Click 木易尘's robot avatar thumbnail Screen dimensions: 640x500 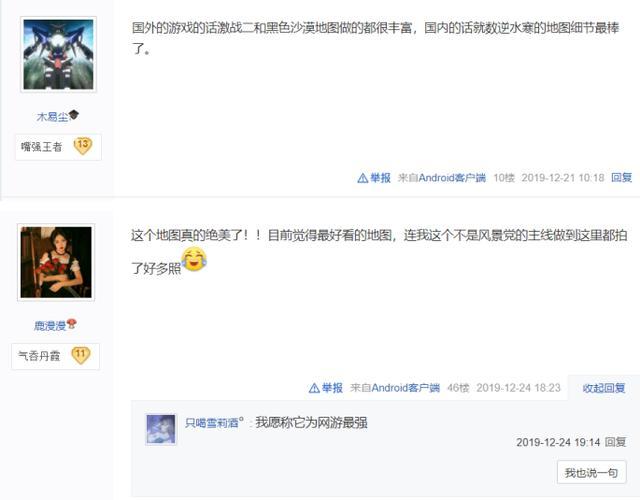(x=58, y=54)
